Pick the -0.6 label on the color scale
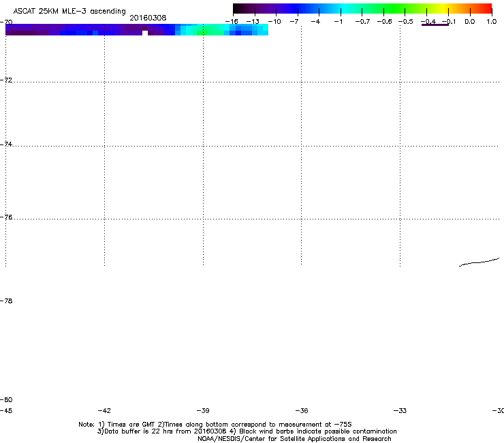The height and width of the screenshot is (443, 504). point(384,22)
